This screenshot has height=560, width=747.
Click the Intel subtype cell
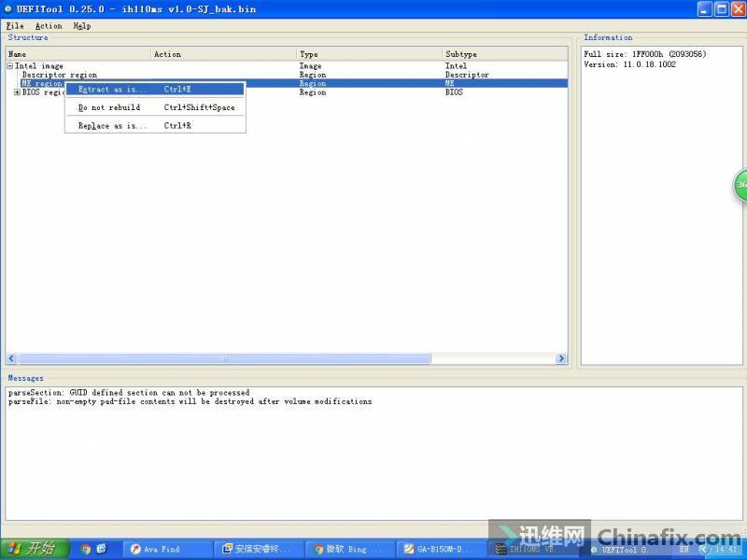coord(456,66)
